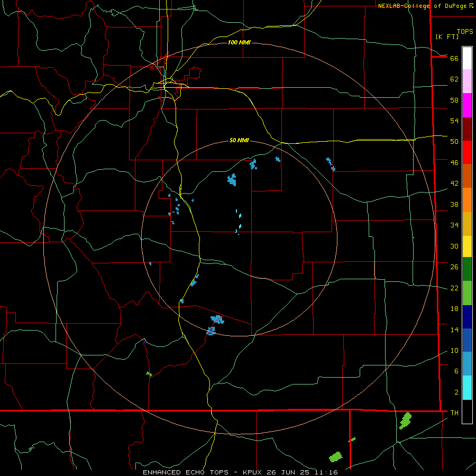The height and width of the screenshot is (476, 476).
Task: Click the '14' legend value
Action: 454,329
